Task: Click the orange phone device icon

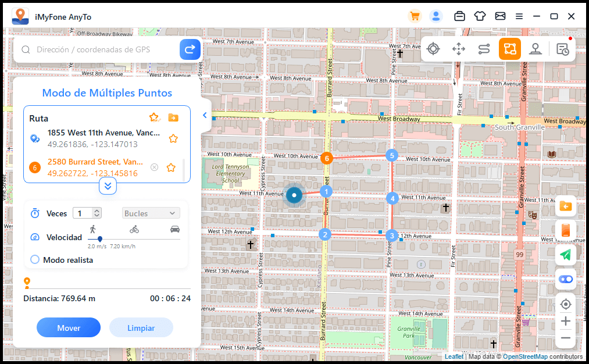Action: pyautogui.click(x=565, y=230)
